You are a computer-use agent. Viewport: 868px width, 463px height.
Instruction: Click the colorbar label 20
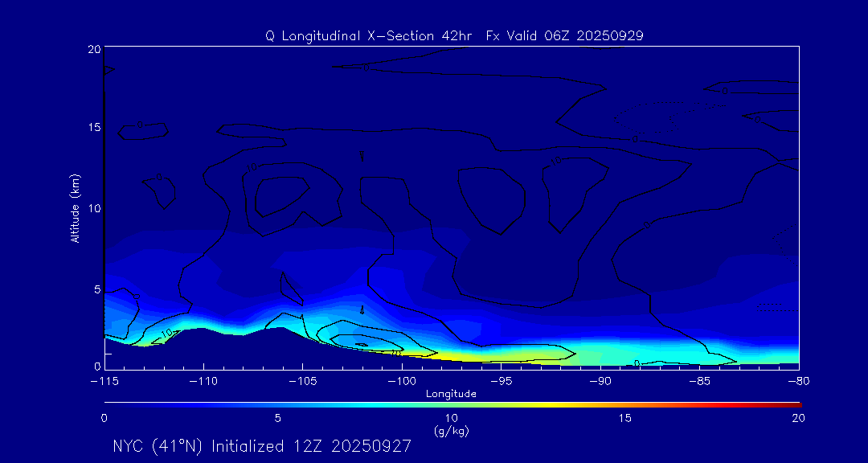tap(797, 418)
